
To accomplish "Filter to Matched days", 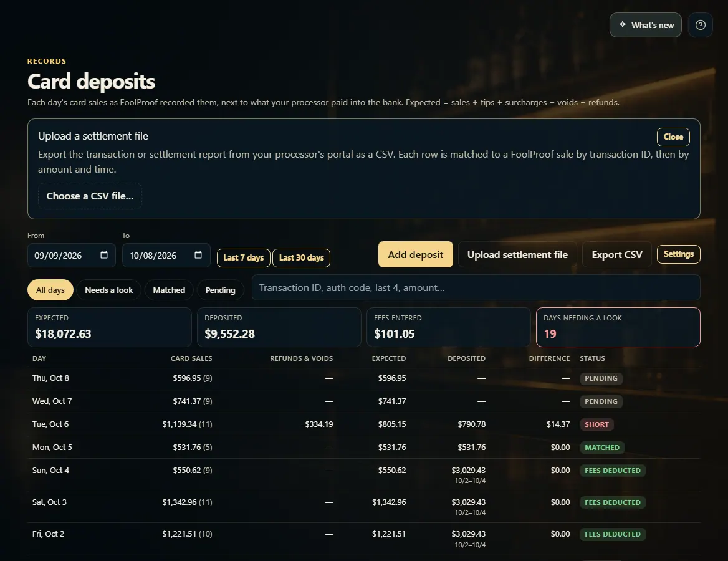I will 169,290.
